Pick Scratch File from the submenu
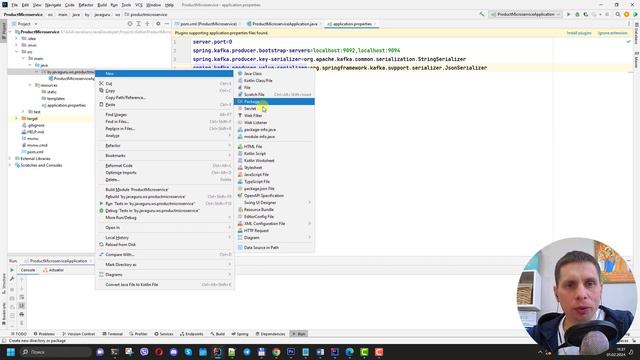Screen dimensions: 640x360 pyautogui.click(x=274, y=94)
